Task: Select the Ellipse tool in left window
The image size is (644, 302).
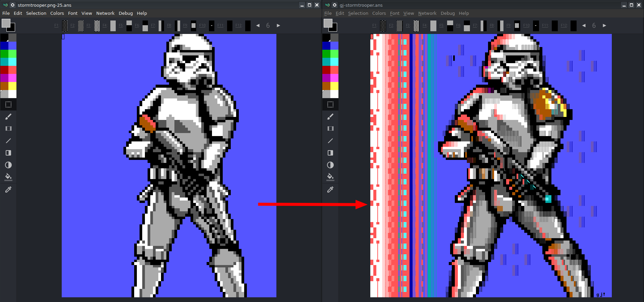Action: point(8,165)
